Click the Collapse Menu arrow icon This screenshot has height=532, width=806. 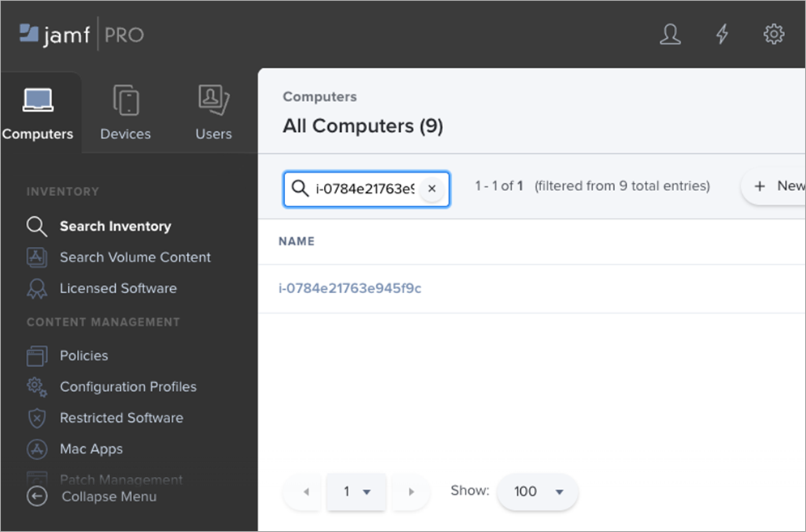[x=37, y=496]
